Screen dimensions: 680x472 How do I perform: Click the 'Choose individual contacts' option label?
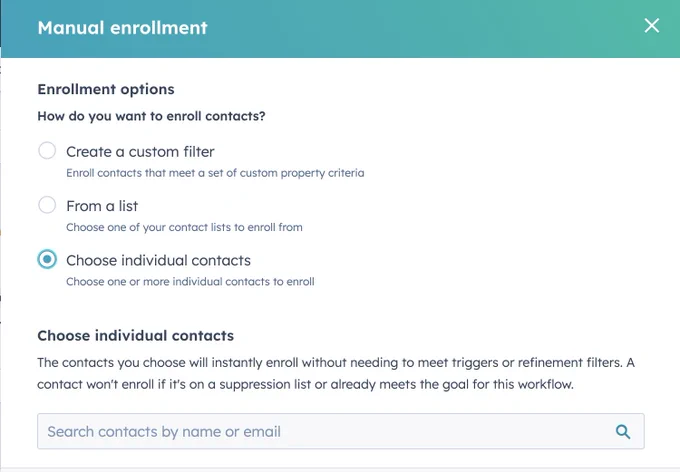[x=158, y=260]
